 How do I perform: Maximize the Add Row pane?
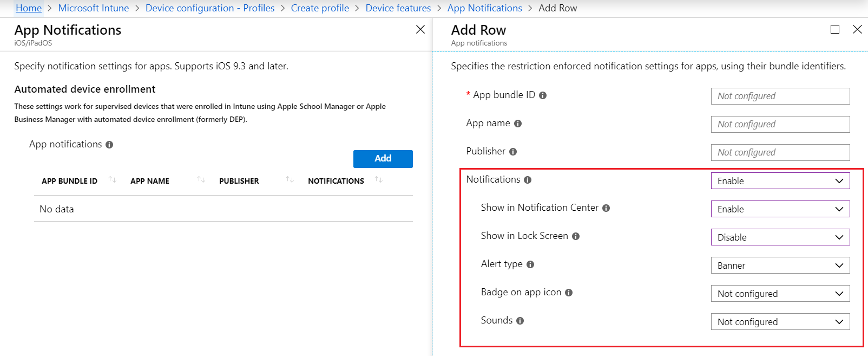click(x=835, y=29)
